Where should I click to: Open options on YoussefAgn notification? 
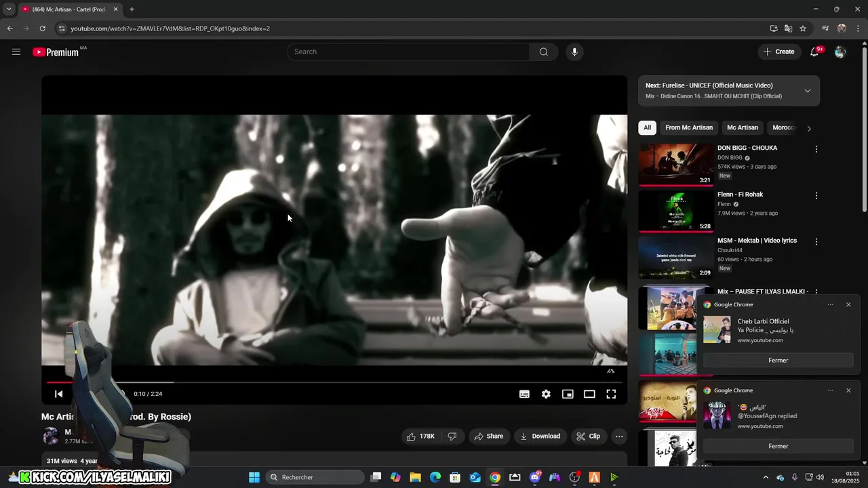830,390
